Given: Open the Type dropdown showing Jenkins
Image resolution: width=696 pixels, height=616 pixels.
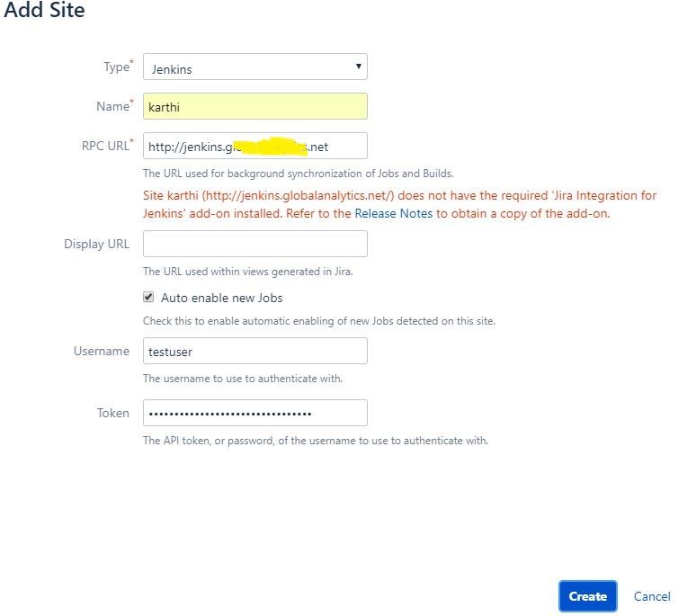Looking at the screenshot, I should (254, 67).
